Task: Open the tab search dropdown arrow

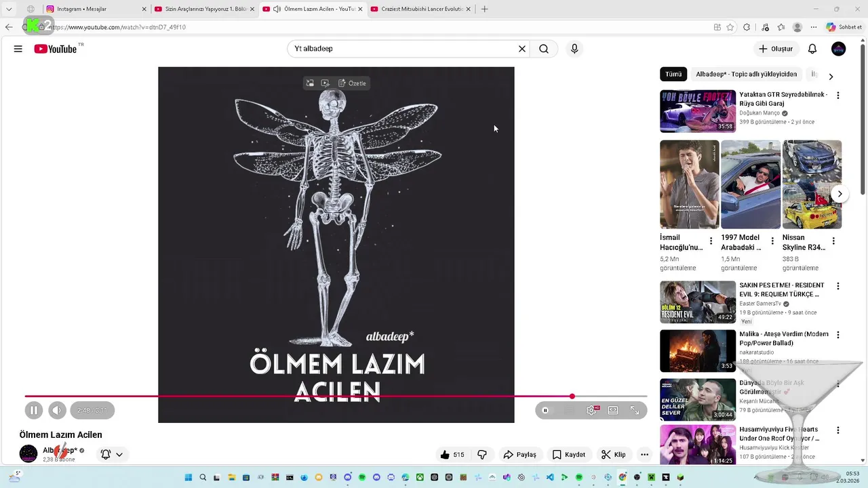Action: click(x=9, y=9)
